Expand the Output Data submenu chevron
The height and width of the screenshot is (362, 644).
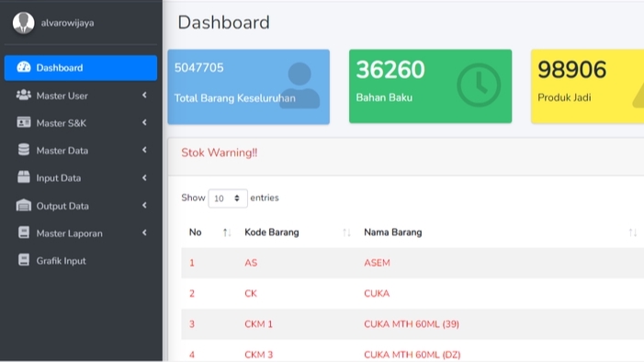point(144,206)
